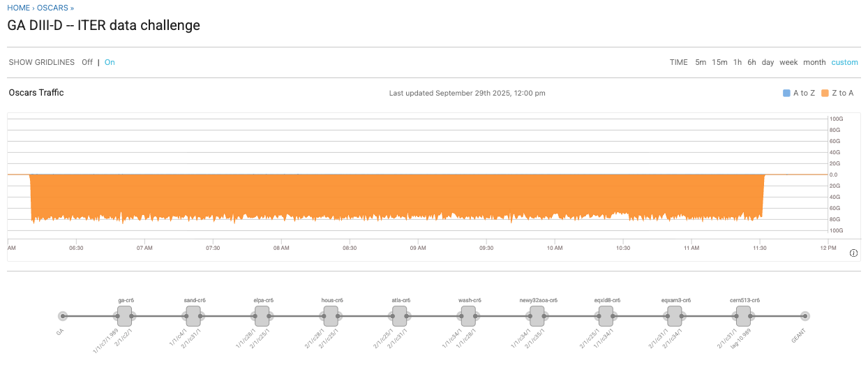Image resolution: width=868 pixels, height=365 pixels.
Task: Click the hous-cr6 router node
Action: click(331, 316)
